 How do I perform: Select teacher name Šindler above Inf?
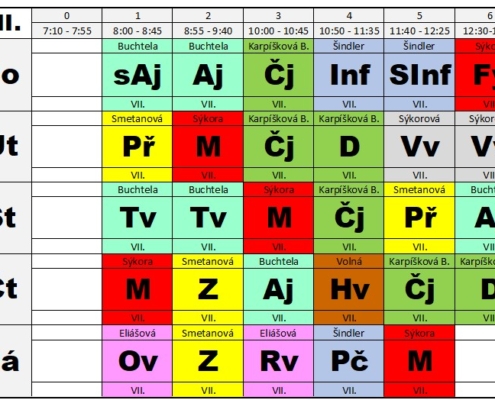click(349, 46)
